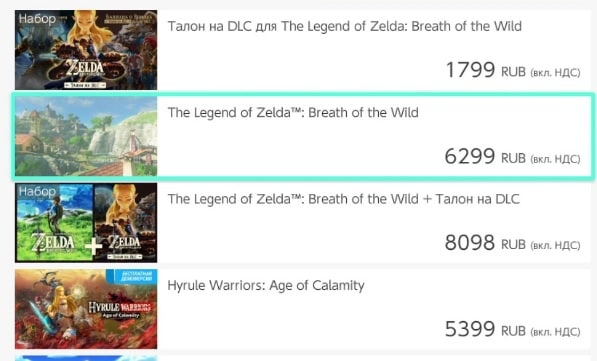Click the Hyrule Warriors logo on cover art
The image size is (597, 361).
point(120,310)
